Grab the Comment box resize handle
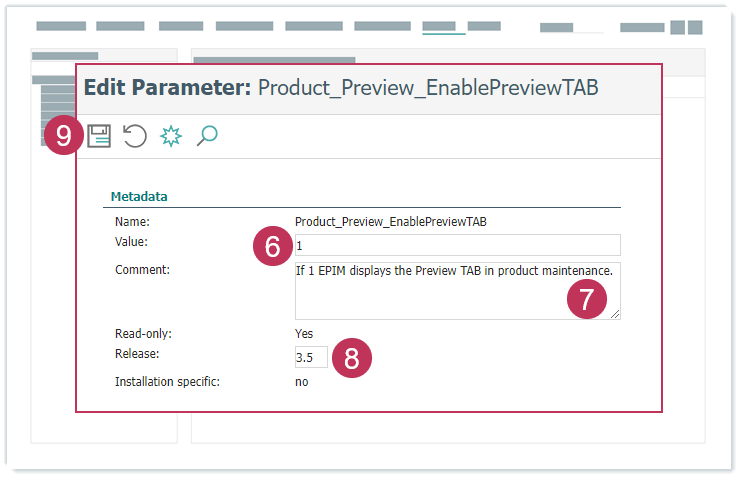Screen dimensions: 741x479 (615, 314)
